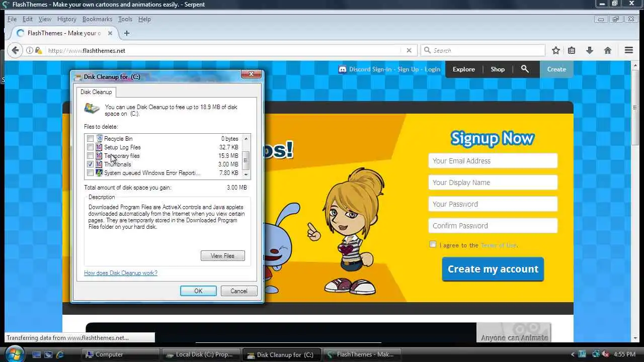
Task: Focus the Your Email Address field
Action: coord(493,161)
